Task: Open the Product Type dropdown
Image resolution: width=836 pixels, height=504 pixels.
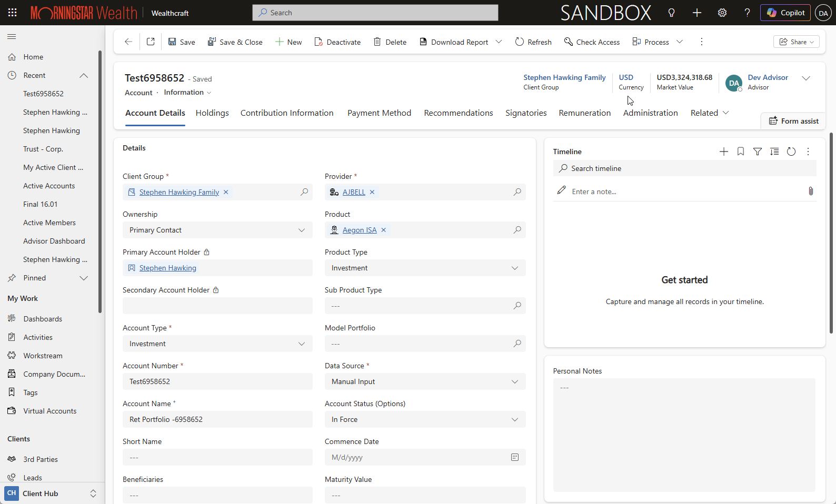Action: (x=425, y=268)
